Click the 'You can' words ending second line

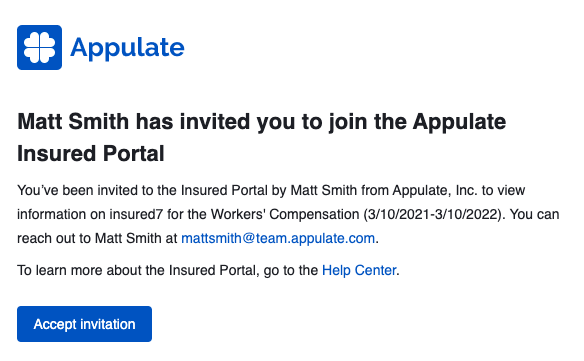[x=534, y=214]
